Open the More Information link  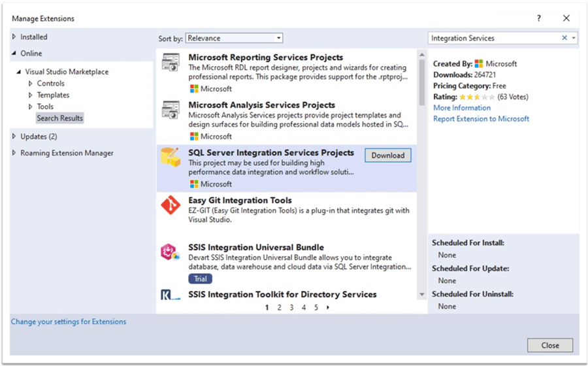click(462, 108)
